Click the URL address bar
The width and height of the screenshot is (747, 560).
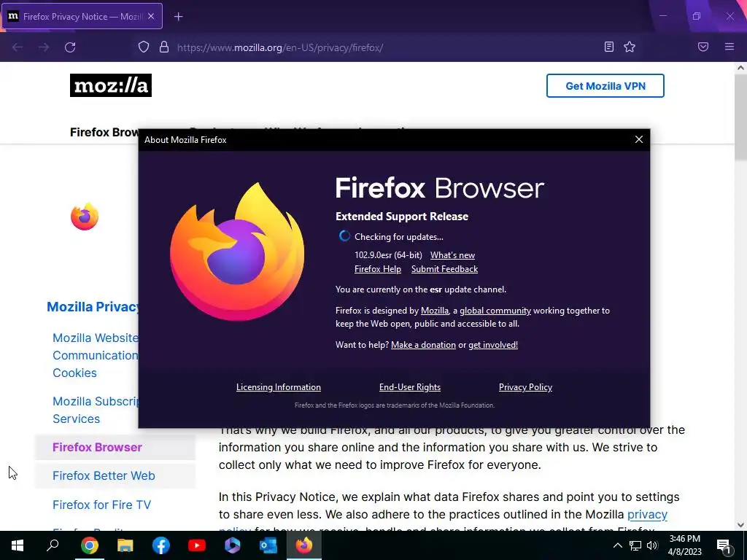tap(381, 47)
